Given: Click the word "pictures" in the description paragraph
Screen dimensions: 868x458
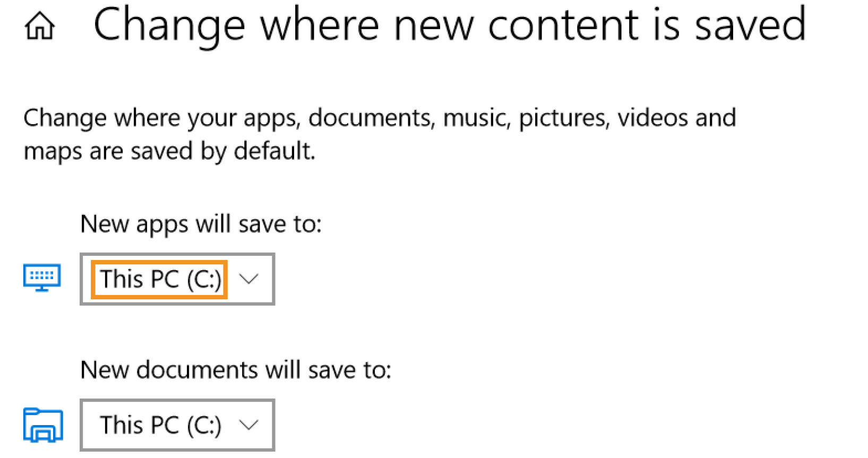Looking at the screenshot, I should click(563, 118).
